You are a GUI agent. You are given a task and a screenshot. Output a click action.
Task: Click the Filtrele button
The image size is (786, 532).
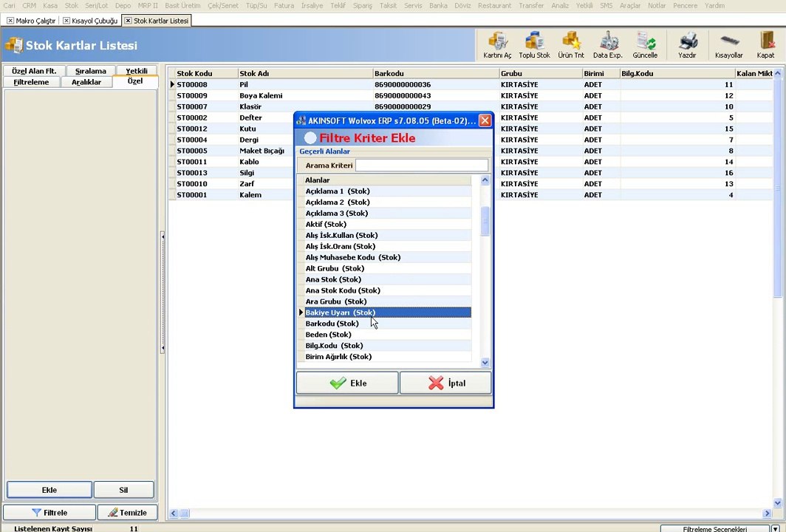[x=49, y=513]
